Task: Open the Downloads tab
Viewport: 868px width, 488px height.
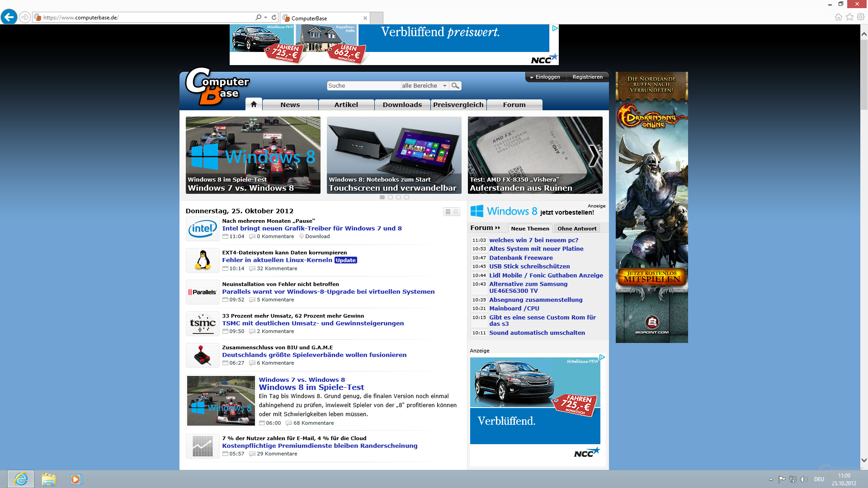Action: coord(402,105)
